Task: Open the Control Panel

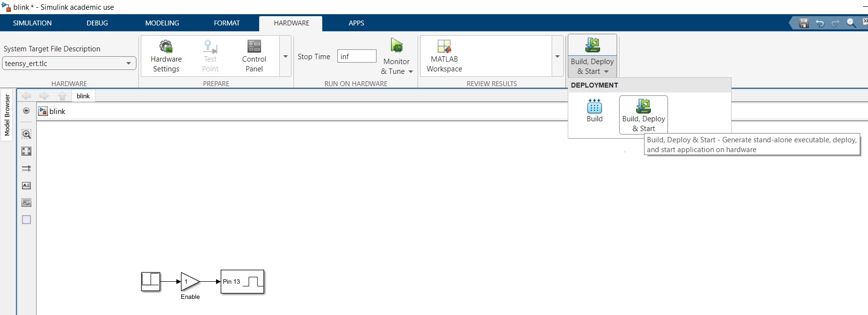Action: coord(254,56)
